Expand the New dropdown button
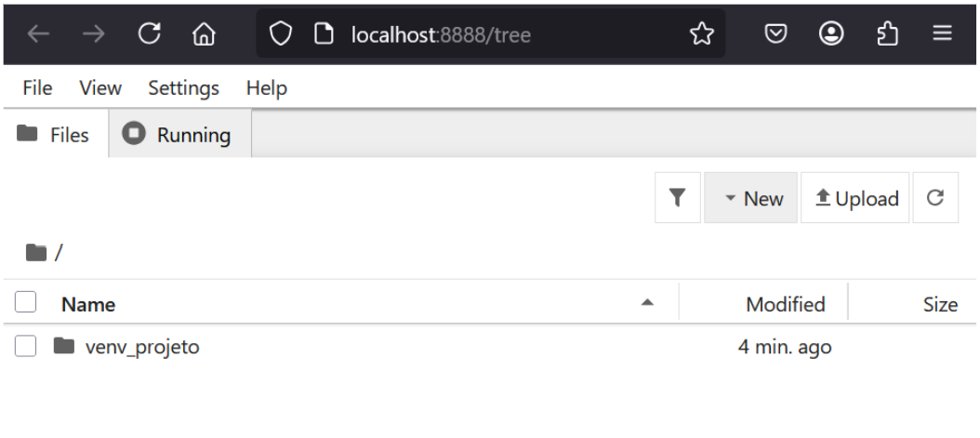Screen dimensions: 980x438 tap(750, 198)
